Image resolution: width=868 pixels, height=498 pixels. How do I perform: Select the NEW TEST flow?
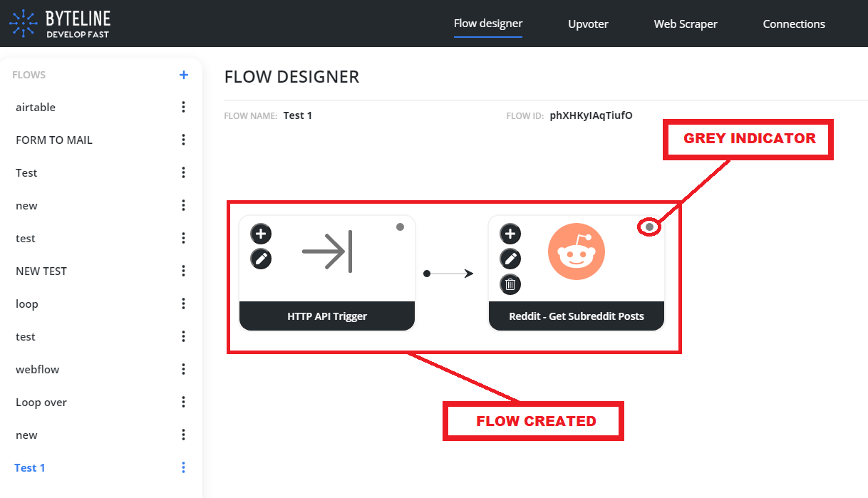point(41,271)
